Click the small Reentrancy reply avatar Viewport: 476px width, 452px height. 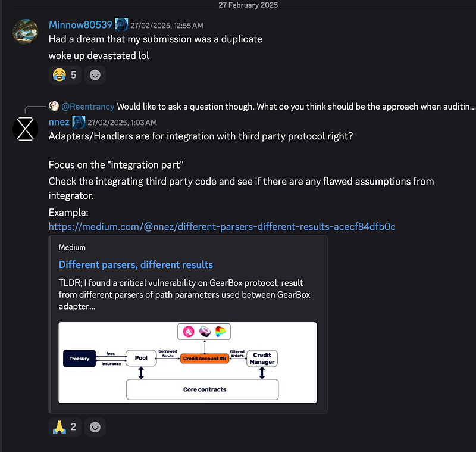pyautogui.click(x=54, y=106)
